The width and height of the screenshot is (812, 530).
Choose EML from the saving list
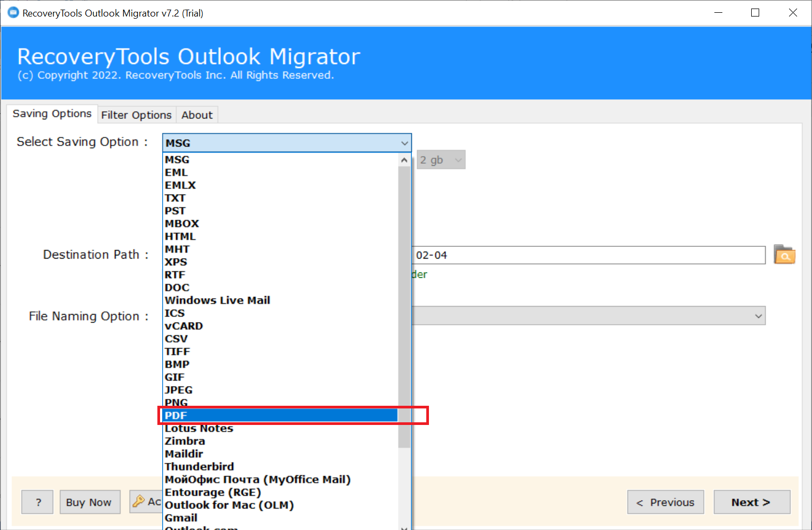[280, 172]
